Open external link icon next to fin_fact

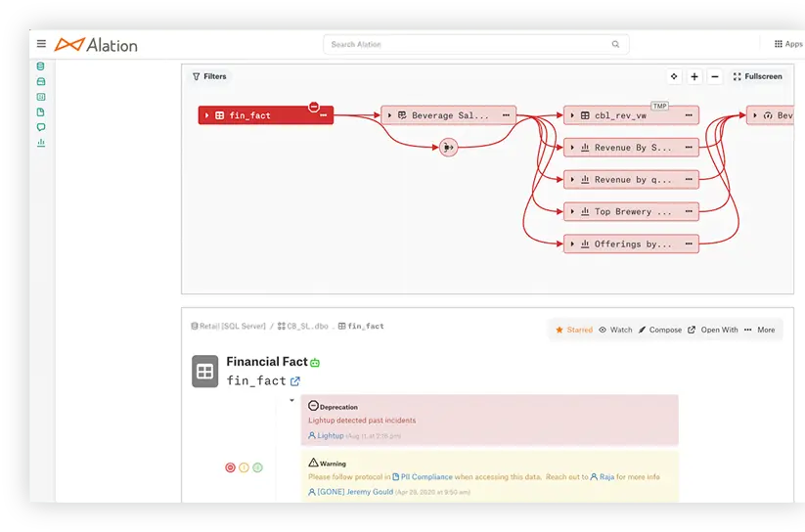[295, 381]
